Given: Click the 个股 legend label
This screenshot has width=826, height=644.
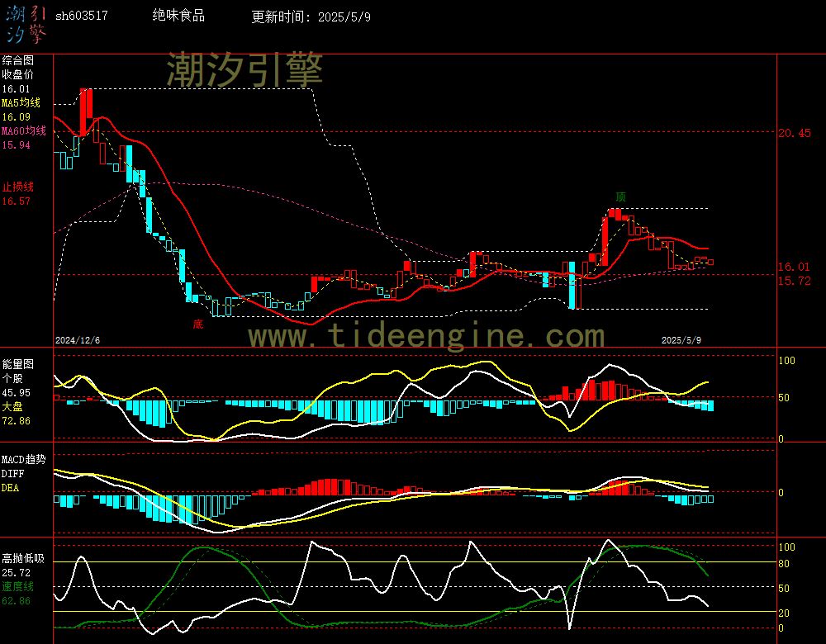Looking at the screenshot, I should pyautogui.click(x=12, y=379).
